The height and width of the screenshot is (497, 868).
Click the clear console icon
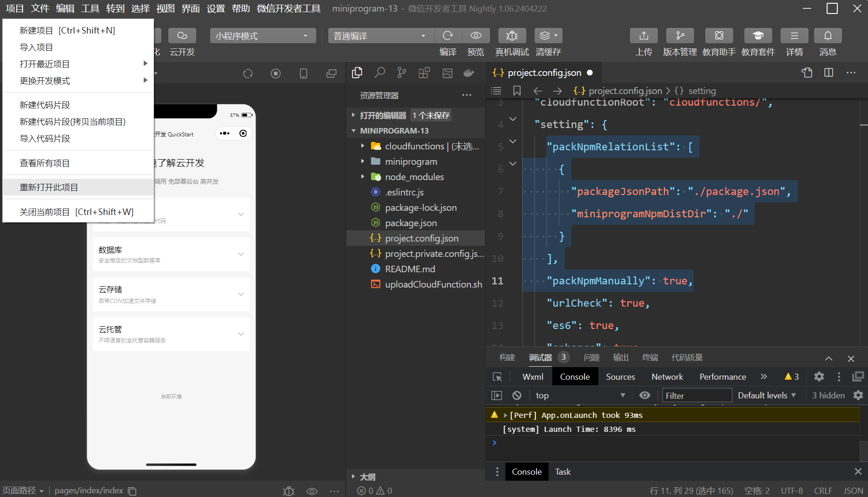point(517,395)
